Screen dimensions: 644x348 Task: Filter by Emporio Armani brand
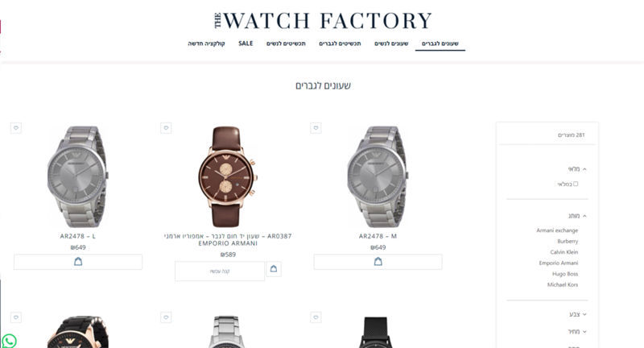pyautogui.click(x=558, y=263)
